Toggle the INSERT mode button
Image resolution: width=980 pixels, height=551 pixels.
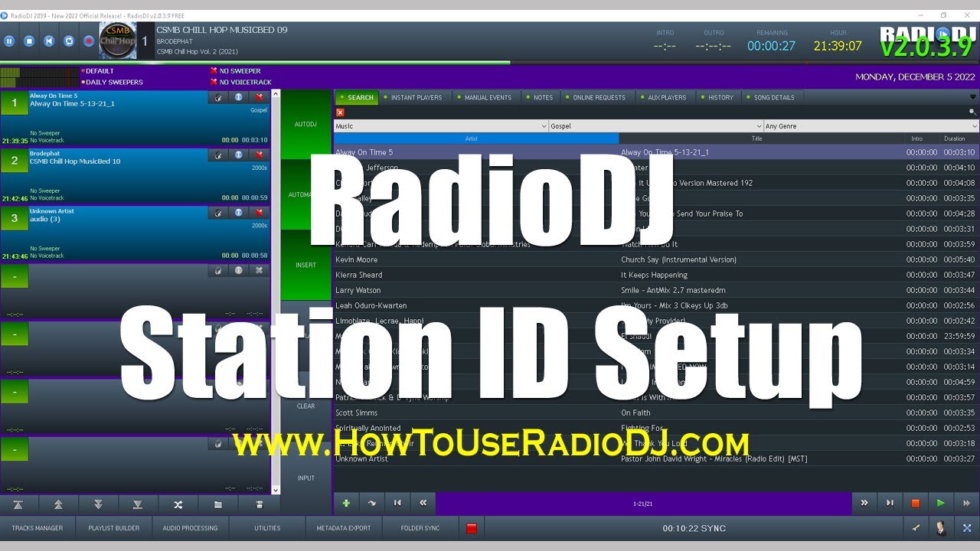click(305, 266)
